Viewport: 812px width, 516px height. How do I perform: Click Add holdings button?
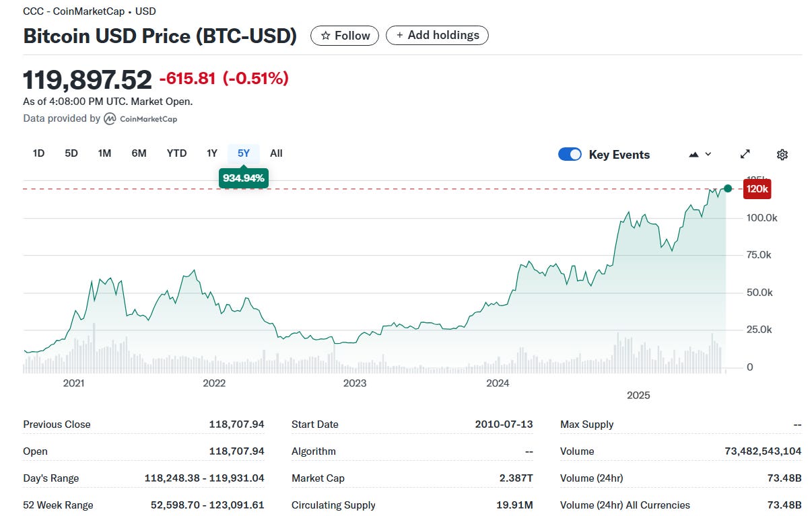437,36
